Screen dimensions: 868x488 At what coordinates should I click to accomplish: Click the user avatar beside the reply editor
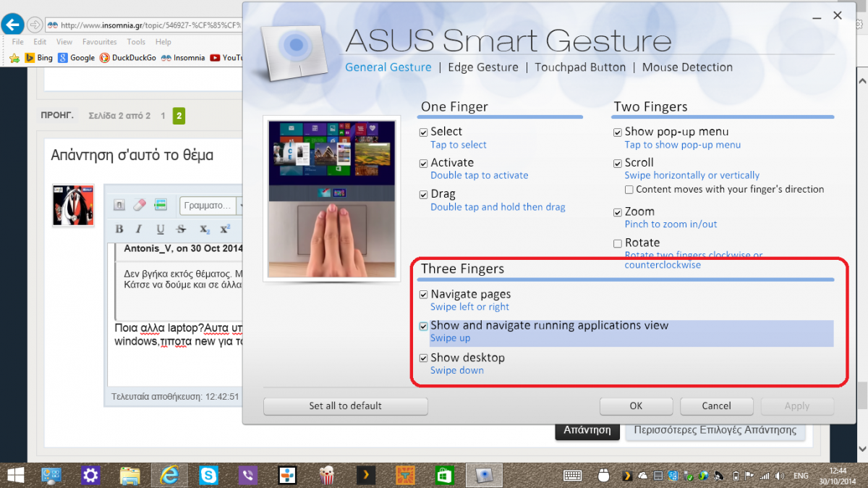click(73, 205)
